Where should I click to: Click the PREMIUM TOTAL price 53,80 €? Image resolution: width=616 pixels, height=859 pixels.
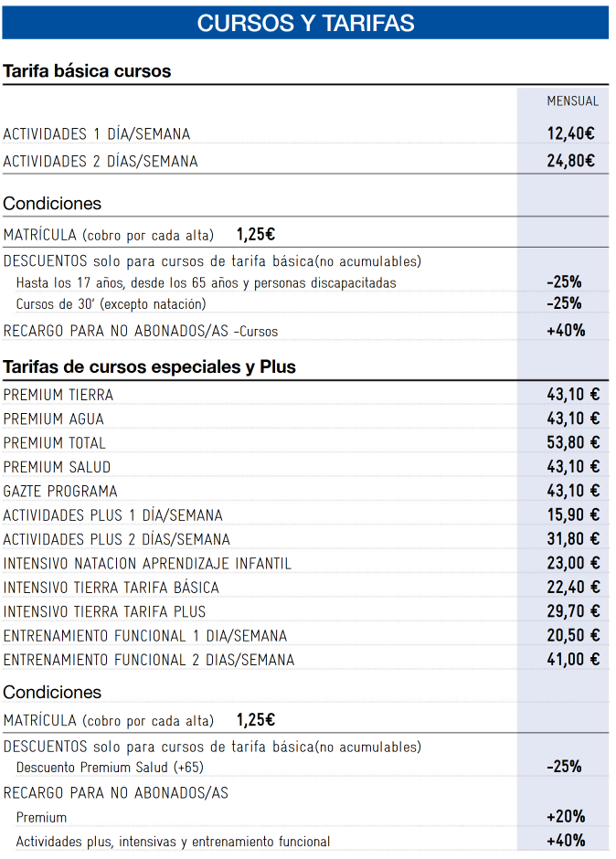pos(573,442)
